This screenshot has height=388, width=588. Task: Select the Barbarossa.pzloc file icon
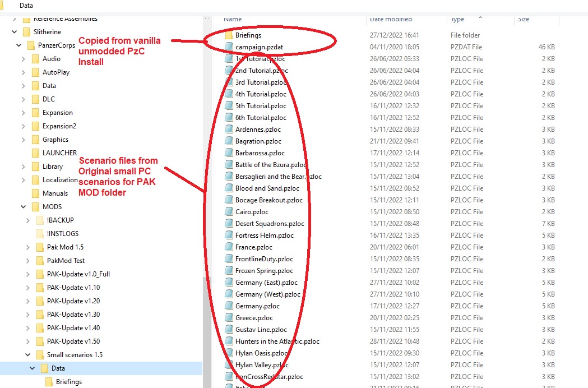pos(229,153)
